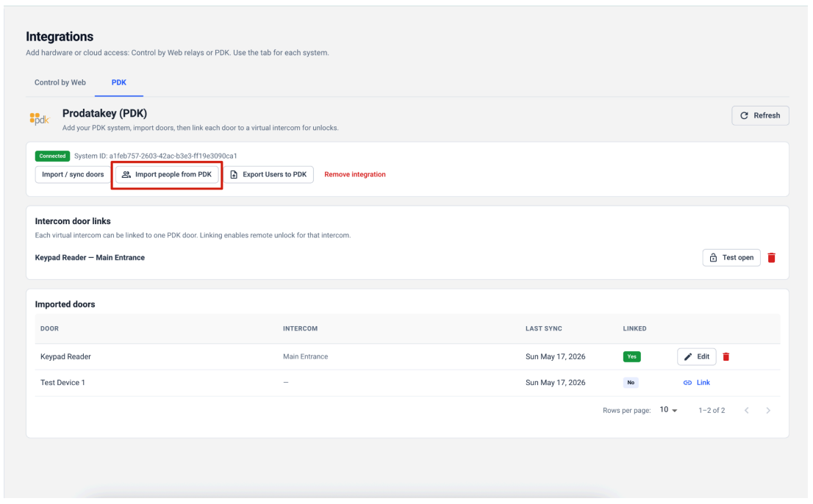
Task: Click the pdk logo icon
Action: pyautogui.click(x=40, y=119)
